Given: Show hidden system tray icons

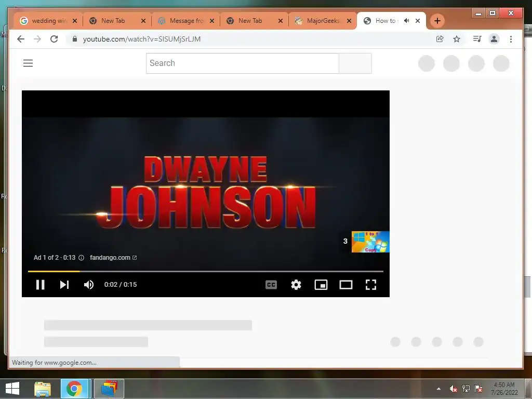Looking at the screenshot, I should [438, 389].
